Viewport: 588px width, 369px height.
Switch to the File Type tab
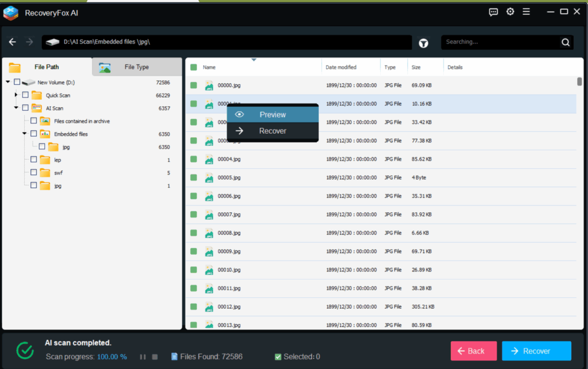(x=136, y=67)
